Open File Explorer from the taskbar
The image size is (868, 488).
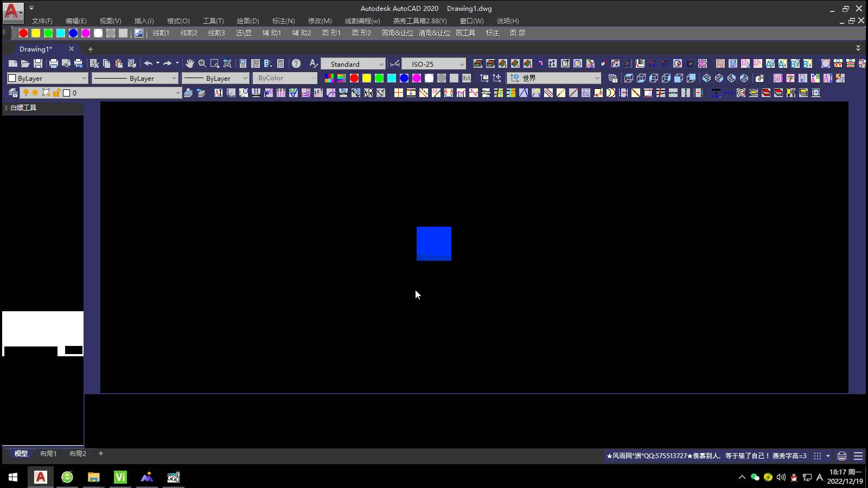click(x=94, y=477)
